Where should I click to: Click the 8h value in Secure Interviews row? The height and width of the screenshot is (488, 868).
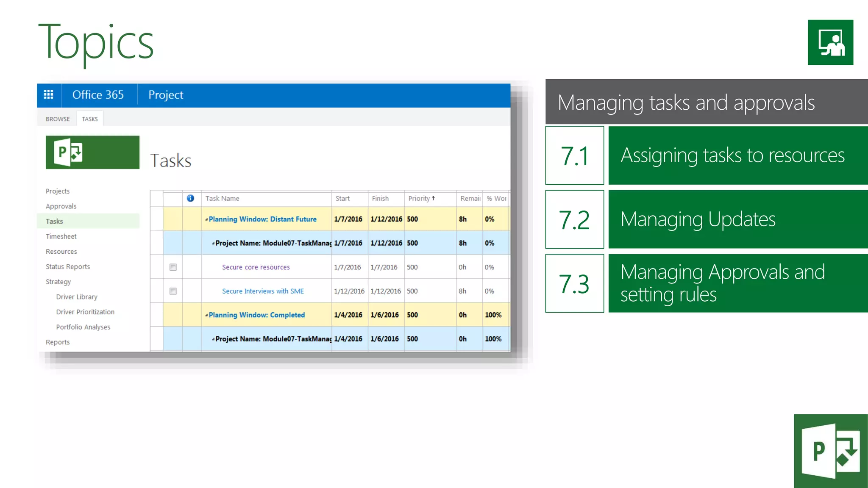(462, 291)
